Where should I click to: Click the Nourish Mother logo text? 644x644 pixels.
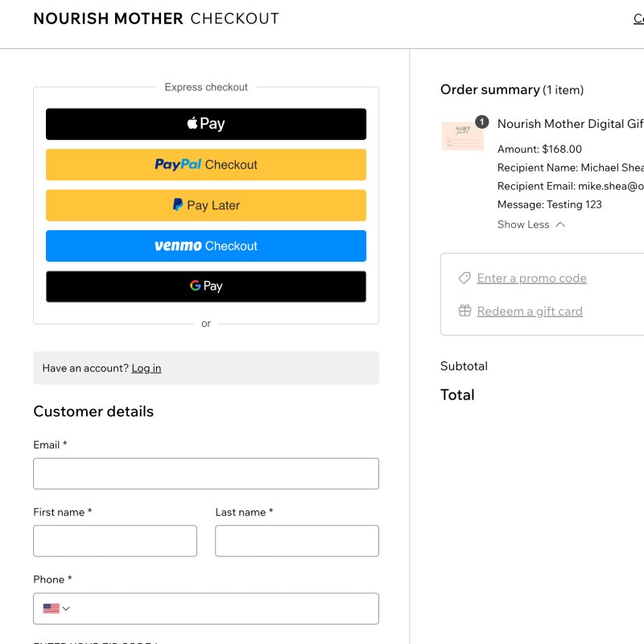[x=108, y=19]
